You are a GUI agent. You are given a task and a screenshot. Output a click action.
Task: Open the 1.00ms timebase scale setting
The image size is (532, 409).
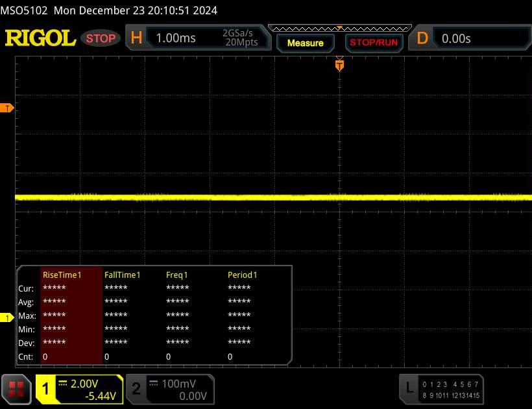click(x=176, y=38)
